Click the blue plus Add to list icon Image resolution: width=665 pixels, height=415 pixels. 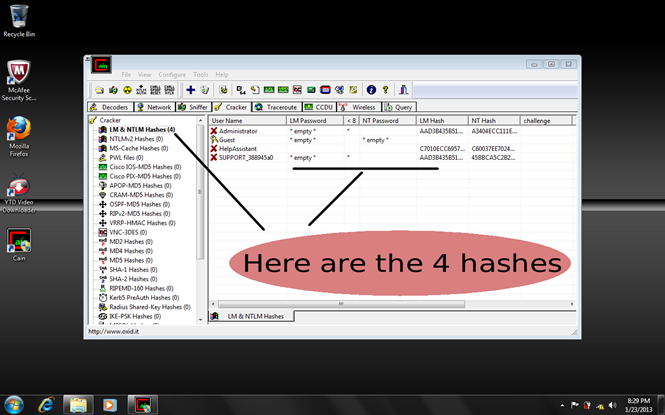(x=190, y=90)
